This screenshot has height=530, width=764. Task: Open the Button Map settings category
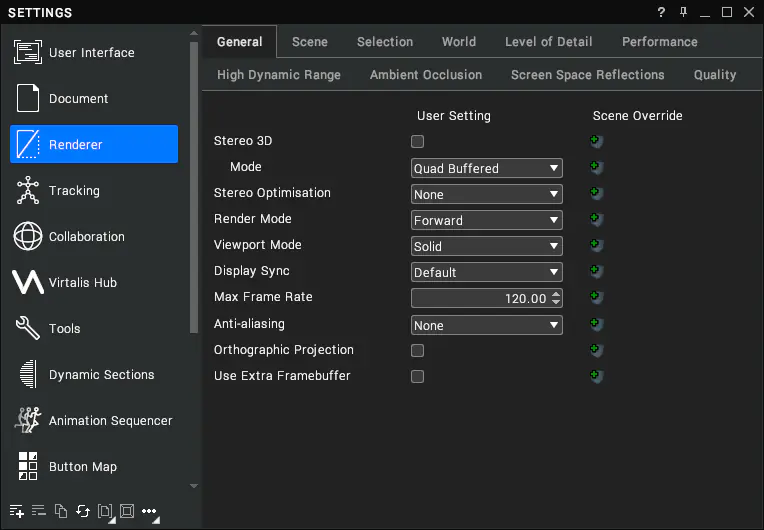pos(94,467)
